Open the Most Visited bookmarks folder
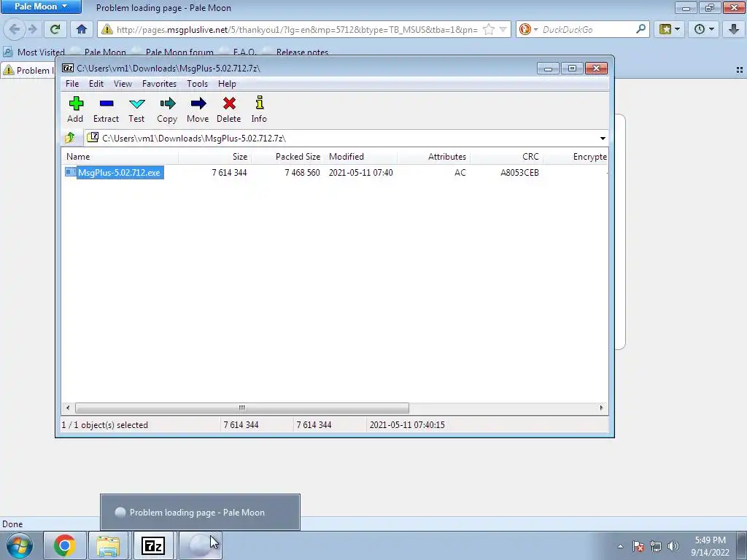The image size is (747, 560). click(x=34, y=52)
